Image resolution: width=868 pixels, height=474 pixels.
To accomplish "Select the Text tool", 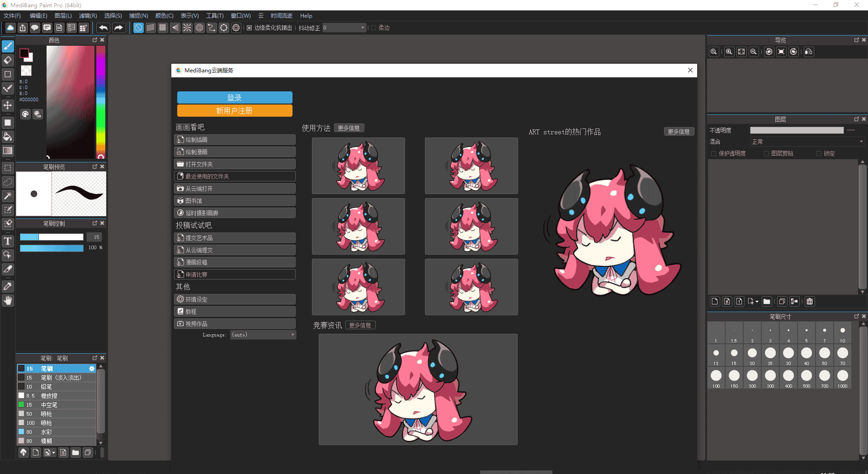I will 8,241.
